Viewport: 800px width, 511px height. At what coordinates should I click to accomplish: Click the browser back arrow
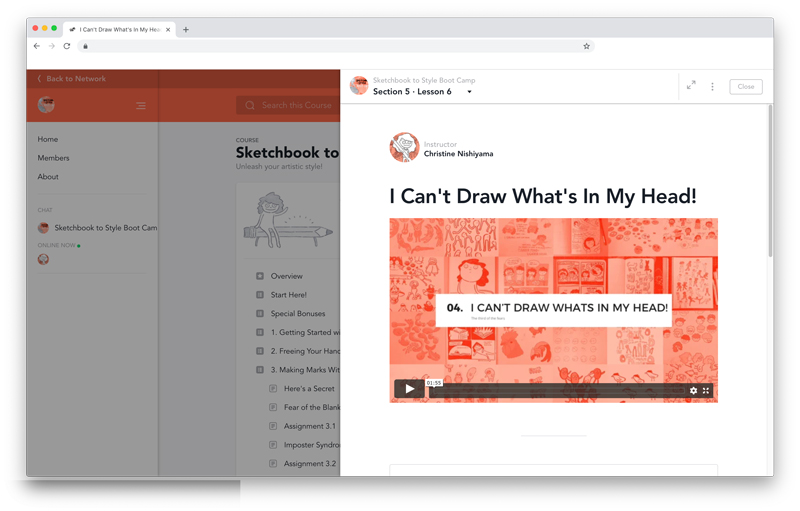[37, 46]
